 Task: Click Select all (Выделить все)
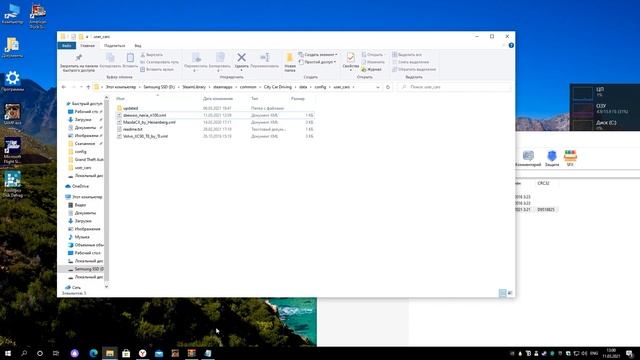pyautogui.click(x=407, y=55)
